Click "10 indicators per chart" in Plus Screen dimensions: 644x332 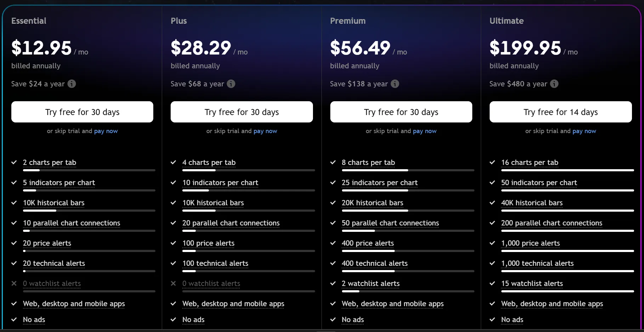tap(220, 183)
